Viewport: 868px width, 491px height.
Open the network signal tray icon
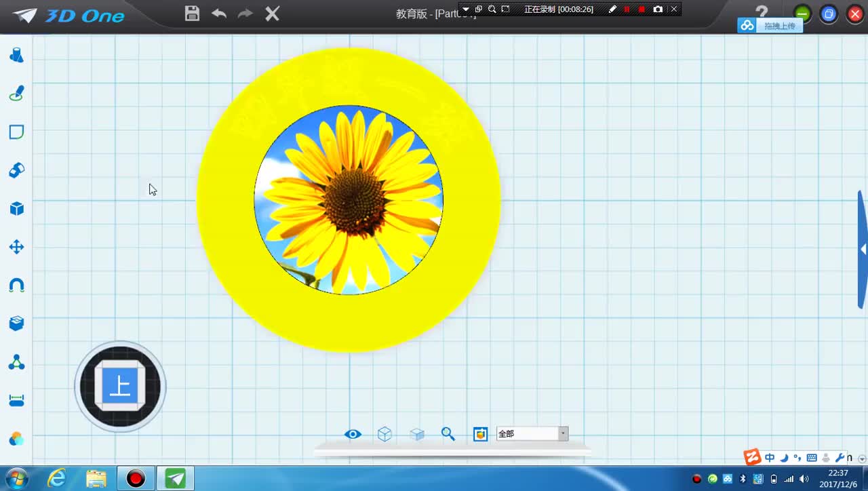(789, 479)
